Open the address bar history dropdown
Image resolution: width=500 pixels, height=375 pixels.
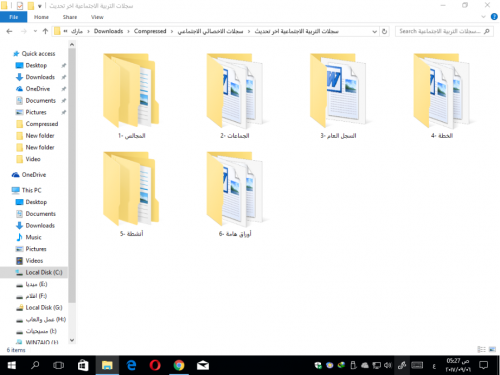tap(374, 31)
